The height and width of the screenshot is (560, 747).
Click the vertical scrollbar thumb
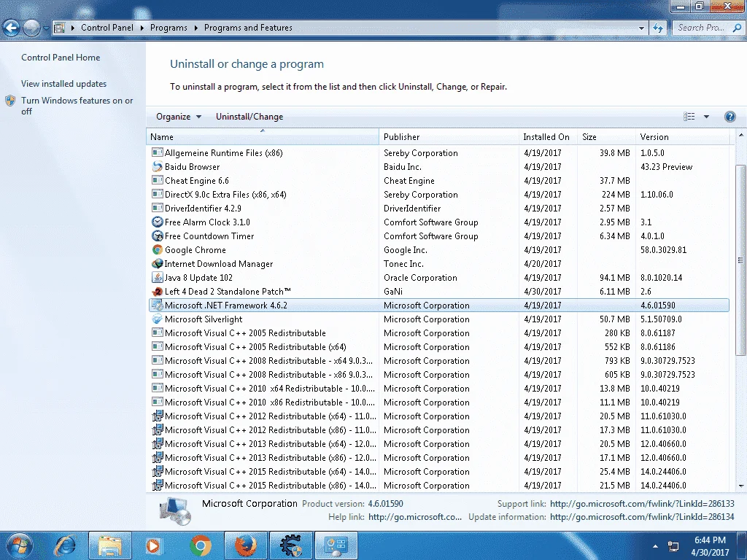click(740, 260)
